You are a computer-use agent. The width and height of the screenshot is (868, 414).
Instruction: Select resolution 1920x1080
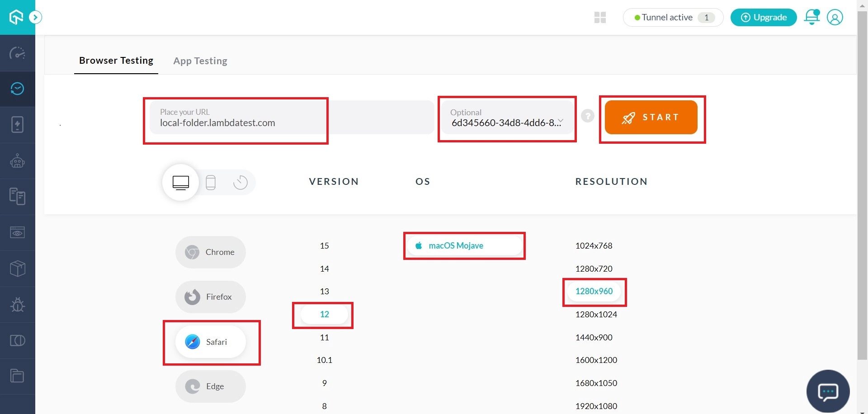click(596, 406)
